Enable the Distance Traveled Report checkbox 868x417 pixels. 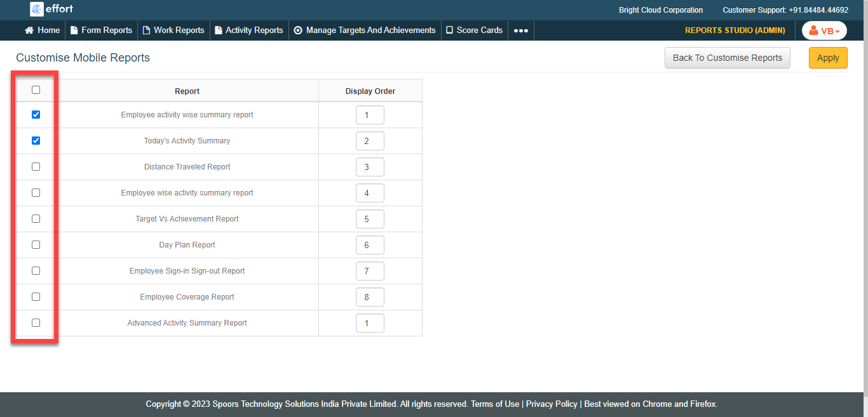pos(36,167)
